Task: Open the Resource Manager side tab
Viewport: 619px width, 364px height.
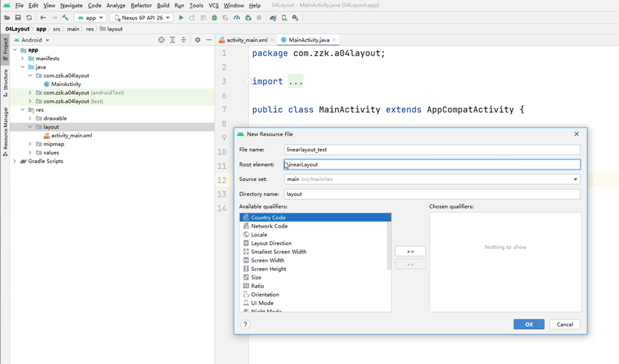Action: point(5,131)
